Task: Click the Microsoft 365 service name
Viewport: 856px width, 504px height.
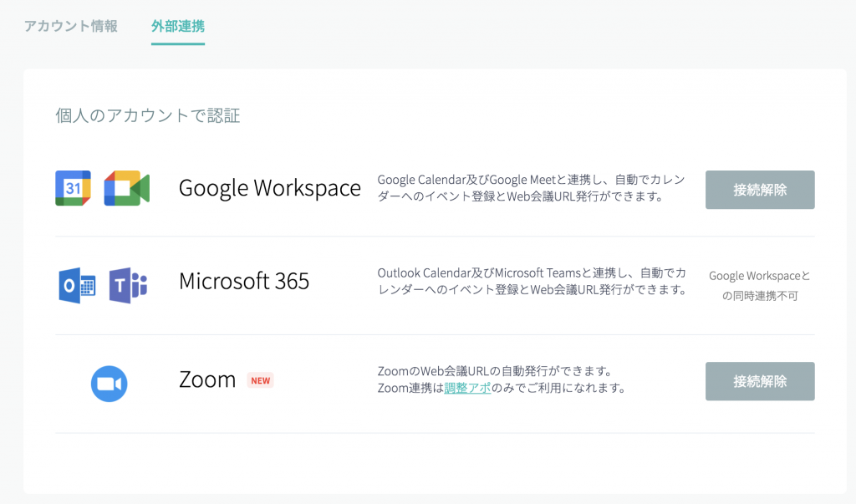Action: click(244, 282)
